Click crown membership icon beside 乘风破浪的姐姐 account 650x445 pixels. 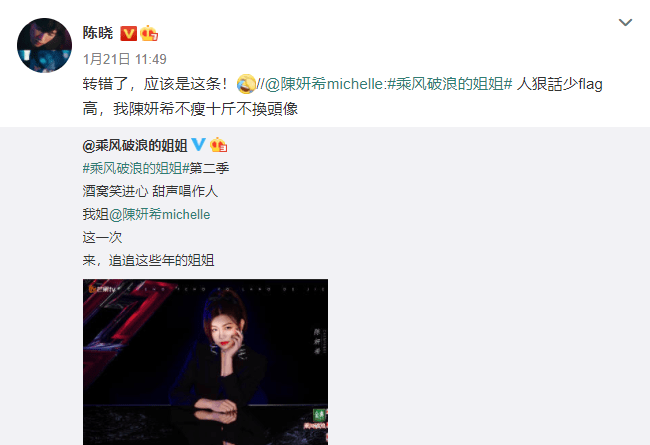218,145
